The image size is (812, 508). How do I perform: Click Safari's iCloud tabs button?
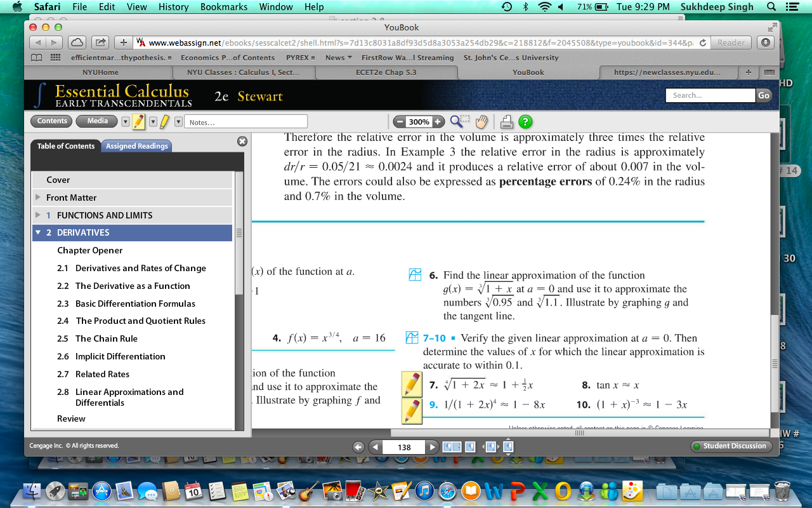tap(76, 43)
